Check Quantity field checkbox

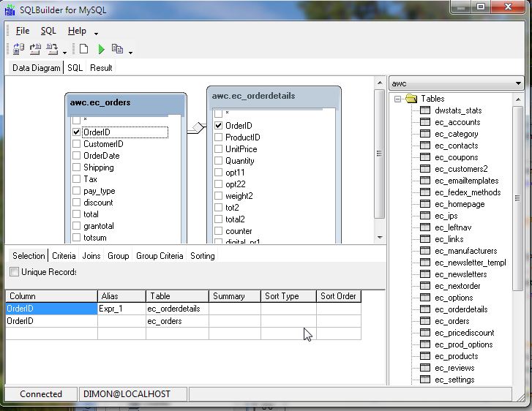click(219, 161)
